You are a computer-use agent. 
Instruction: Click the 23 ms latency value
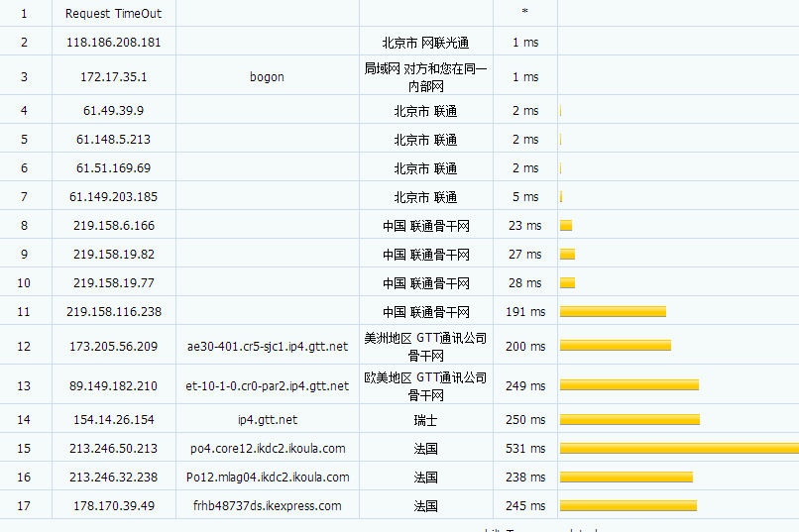point(524,226)
